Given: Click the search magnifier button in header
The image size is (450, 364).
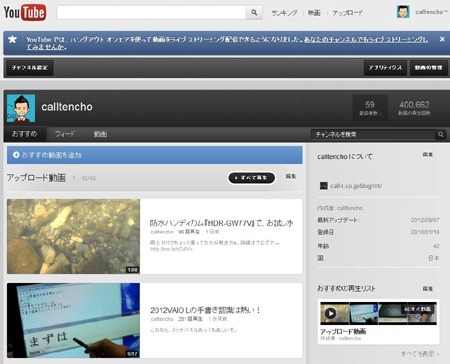Looking at the screenshot, I should pyautogui.click(x=254, y=13).
